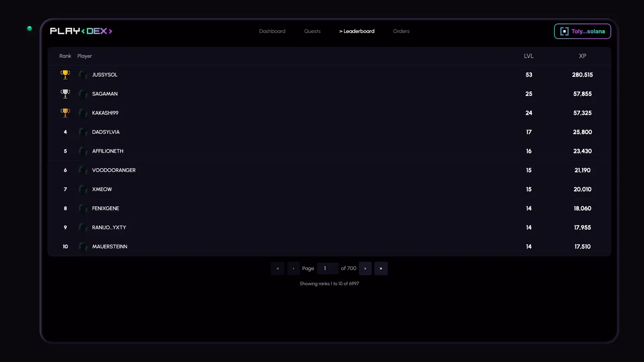Select player name RANIJO...YXTY
This screenshot has width=644, height=362.
point(109,227)
